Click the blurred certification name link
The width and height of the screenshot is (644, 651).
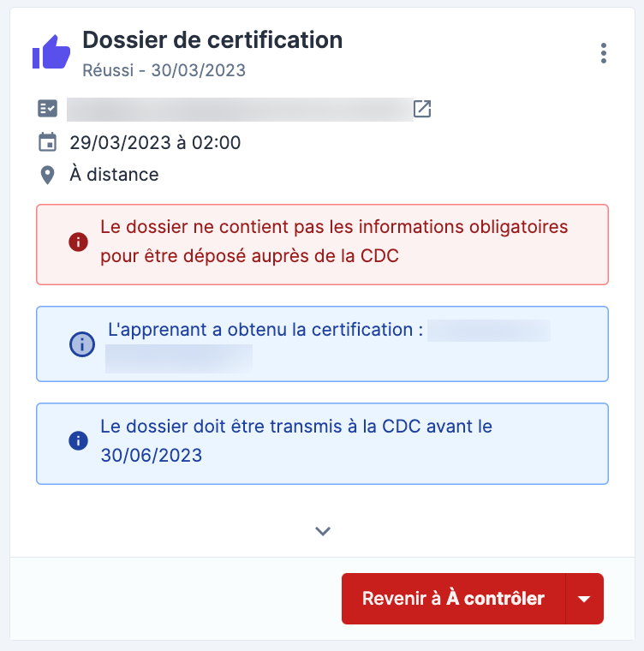point(240,110)
